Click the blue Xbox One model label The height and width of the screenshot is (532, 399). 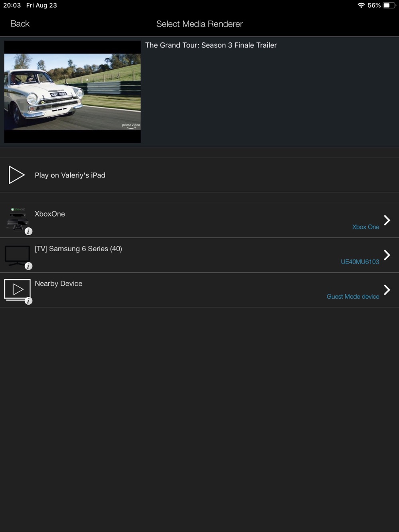[365, 227]
